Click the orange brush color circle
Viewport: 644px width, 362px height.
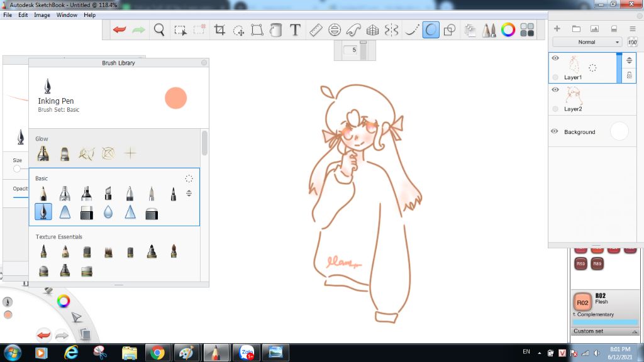(x=176, y=98)
